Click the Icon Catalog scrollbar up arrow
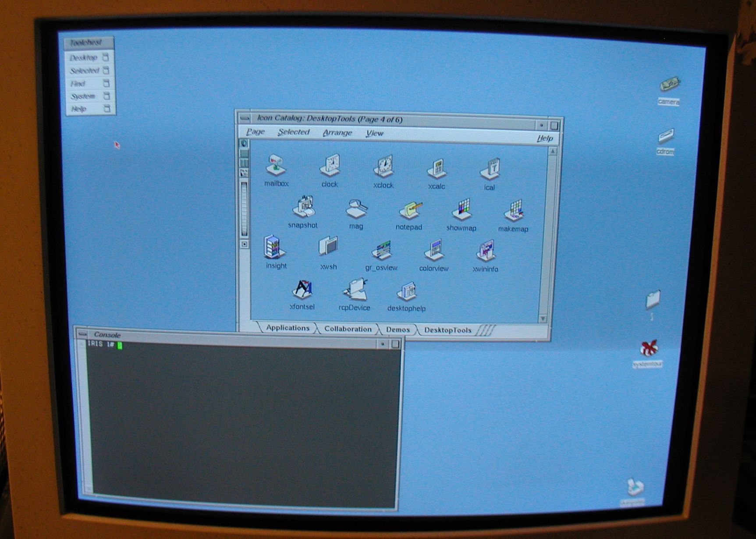This screenshot has height=539, width=756. pos(553,152)
